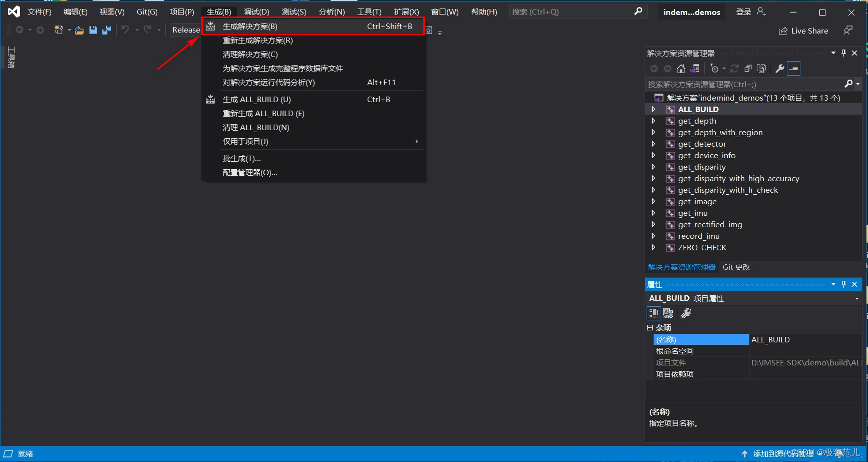The height and width of the screenshot is (462, 868).
Task: Click the collapse all icon in Solution Explorer
Action: click(748, 69)
